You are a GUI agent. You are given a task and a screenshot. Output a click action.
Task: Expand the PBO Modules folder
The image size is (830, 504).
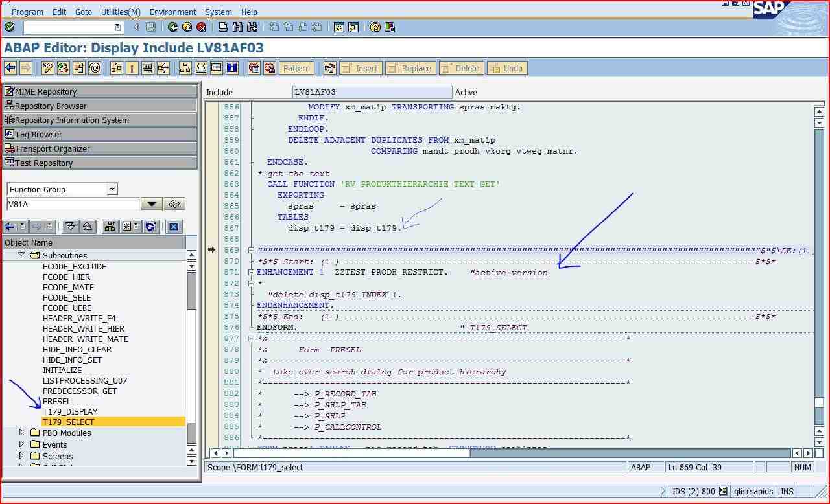(21, 432)
